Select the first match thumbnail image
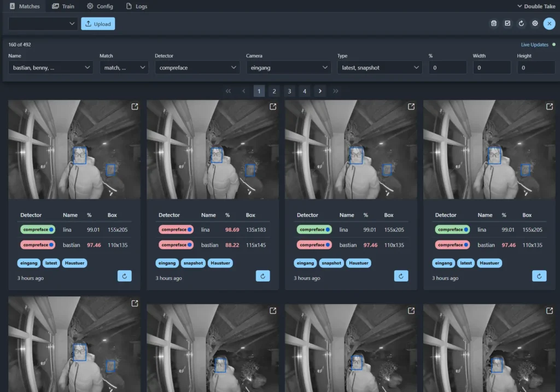This screenshot has width=560, height=392. tap(74, 149)
